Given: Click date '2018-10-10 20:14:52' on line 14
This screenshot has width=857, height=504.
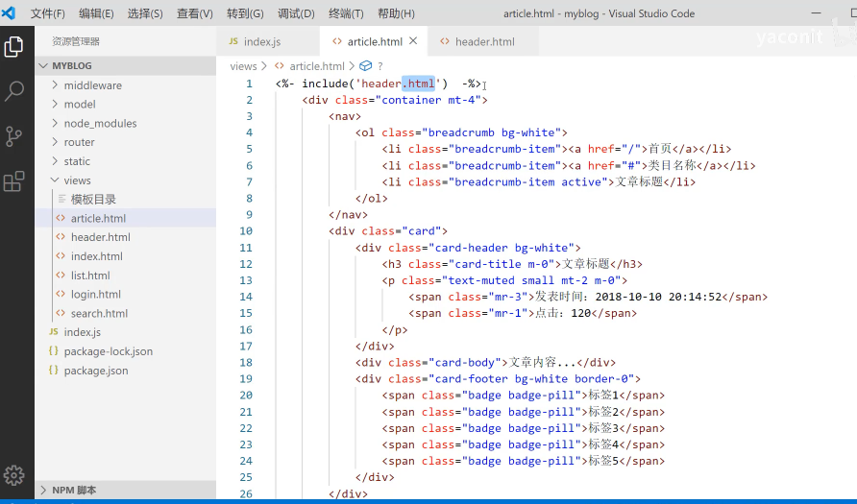Looking at the screenshot, I should click(x=658, y=297).
